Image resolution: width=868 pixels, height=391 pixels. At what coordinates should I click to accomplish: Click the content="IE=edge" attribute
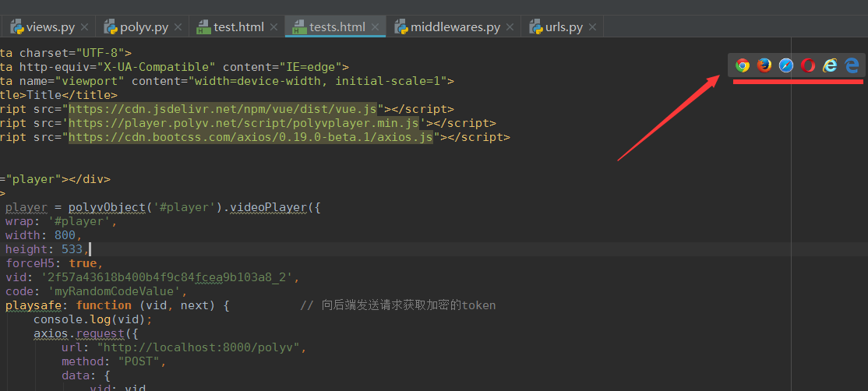[282, 67]
